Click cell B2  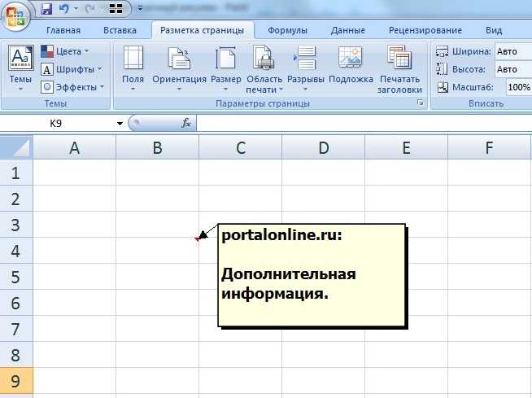tap(157, 199)
